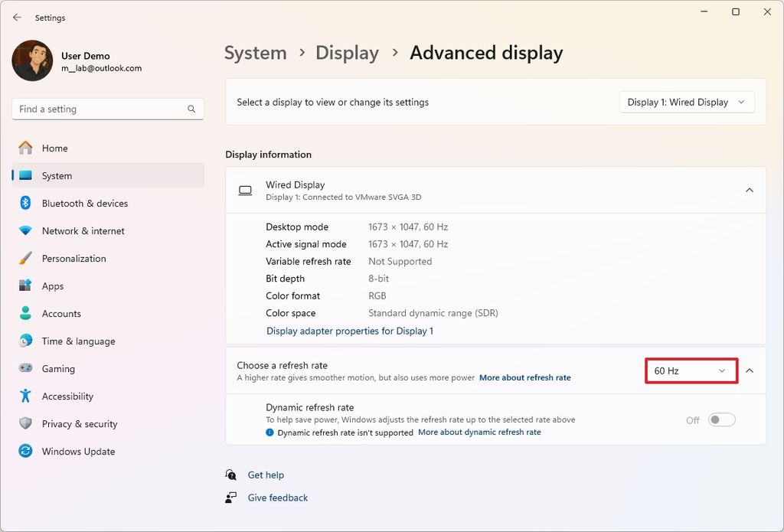Click the Time & language clock icon
This screenshot has height=532, width=784.
click(25, 341)
